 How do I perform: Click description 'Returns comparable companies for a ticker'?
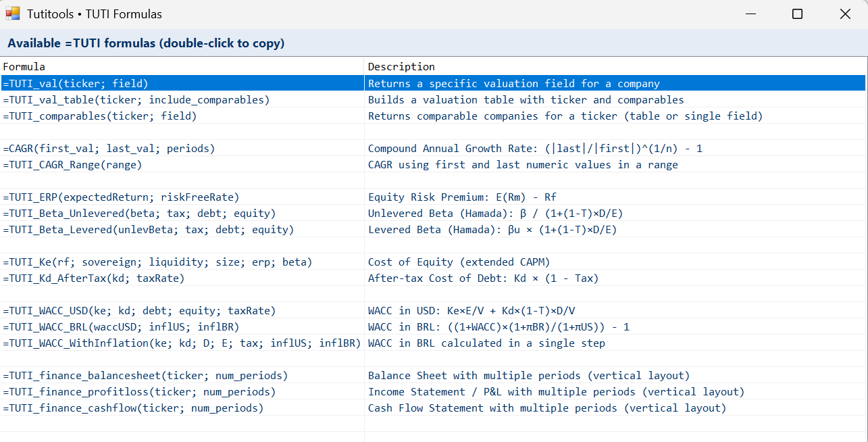pos(565,116)
